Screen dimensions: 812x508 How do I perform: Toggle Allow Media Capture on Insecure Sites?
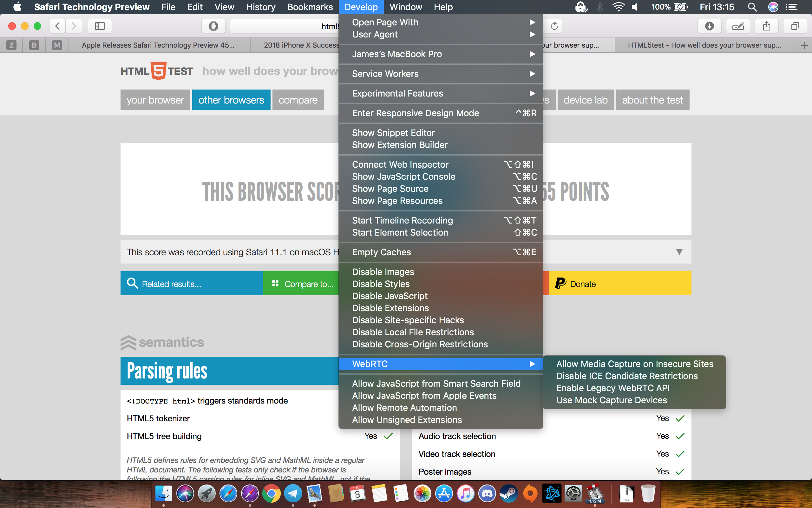coord(634,364)
